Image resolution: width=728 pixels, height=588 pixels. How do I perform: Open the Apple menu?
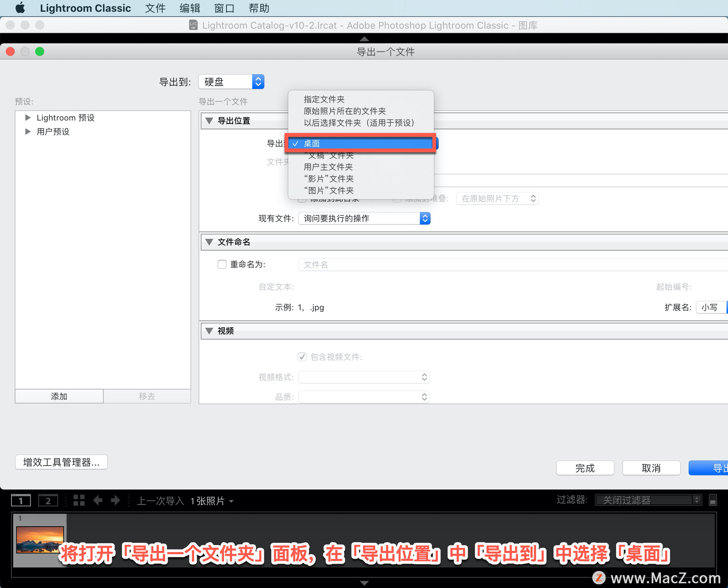click(x=20, y=8)
